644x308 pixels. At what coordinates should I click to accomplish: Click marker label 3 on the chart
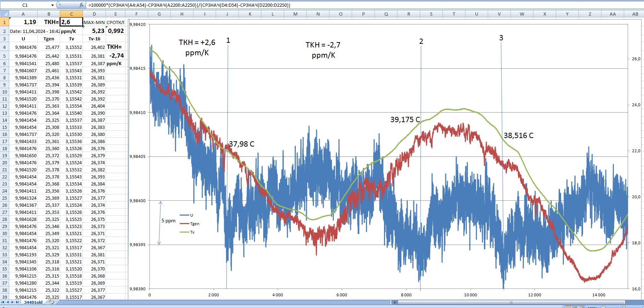(501, 38)
